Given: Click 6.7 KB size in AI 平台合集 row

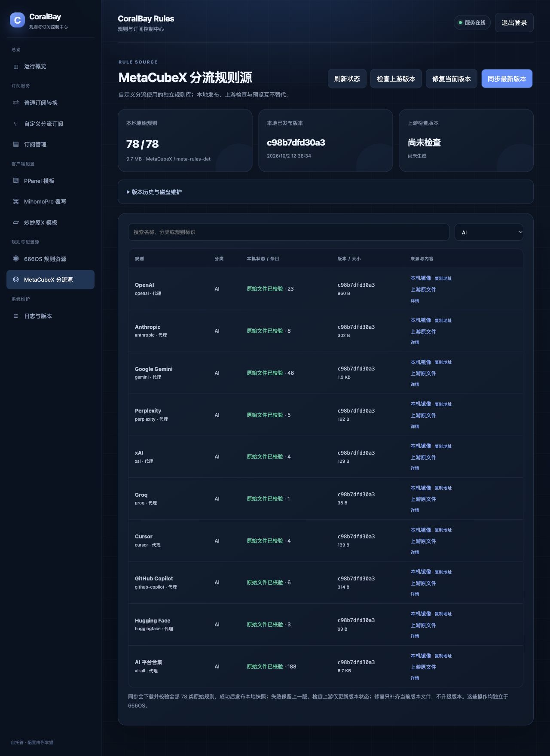Looking at the screenshot, I should point(344,671).
